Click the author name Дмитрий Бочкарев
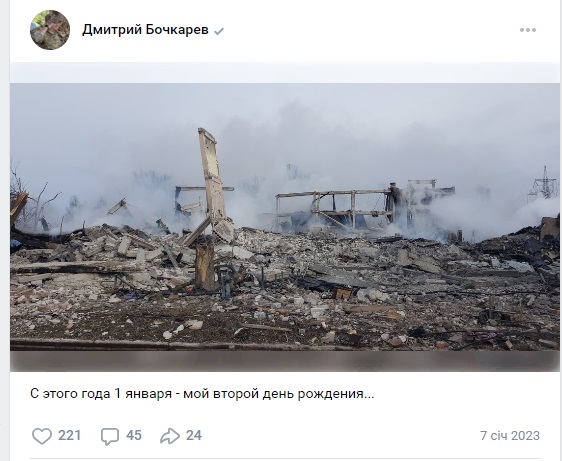Screen dimensions: 562x461 click(145, 30)
